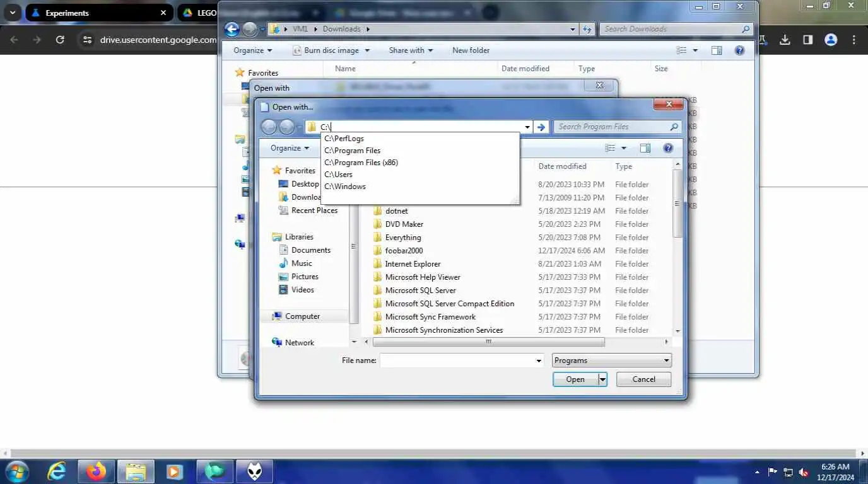Screen dimensions: 868x484
Task: Click the Back button in the Open with dialog
Action: point(269,127)
